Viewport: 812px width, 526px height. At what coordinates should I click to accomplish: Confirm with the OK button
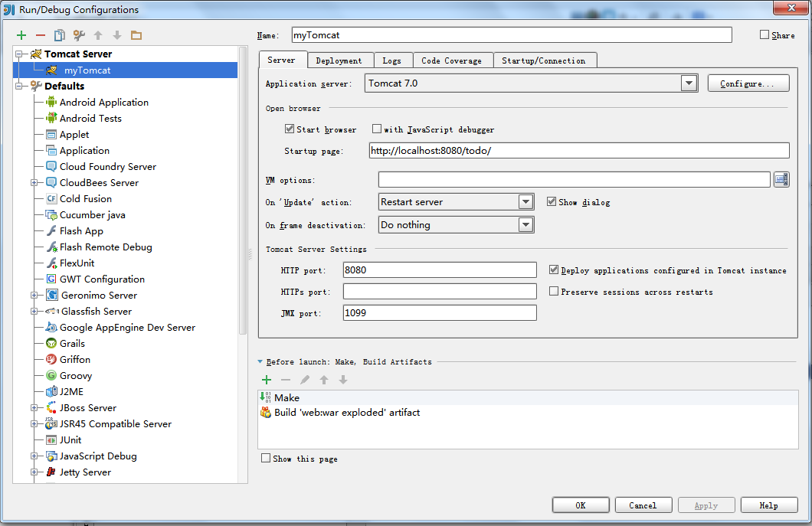tap(581, 505)
